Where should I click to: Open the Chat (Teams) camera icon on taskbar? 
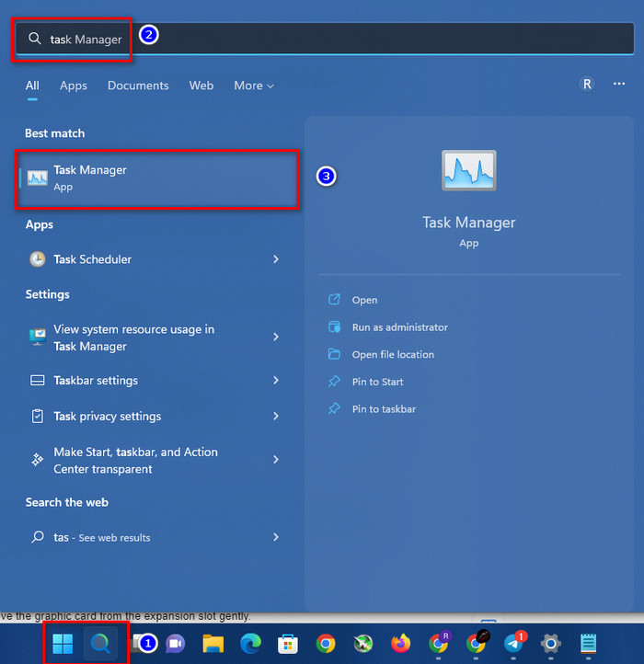pos(176,644)
